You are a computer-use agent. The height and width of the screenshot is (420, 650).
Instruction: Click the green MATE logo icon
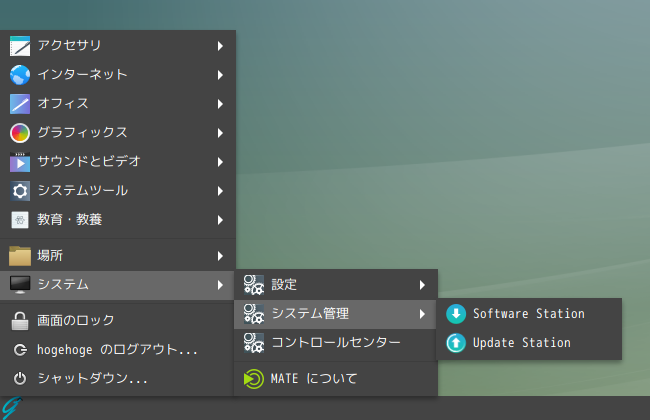tap(254, 379)
